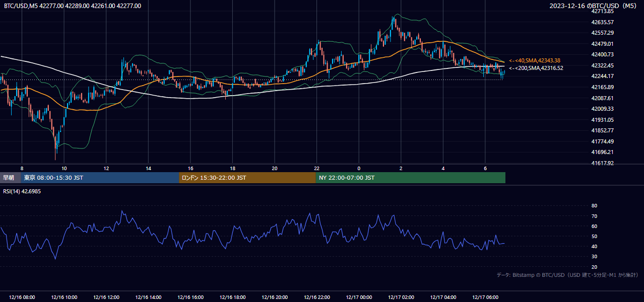The image size is (644, 302).
Task: Select the 東京 08:00-15:30 JST session bar
Action: tap(100, 178)
